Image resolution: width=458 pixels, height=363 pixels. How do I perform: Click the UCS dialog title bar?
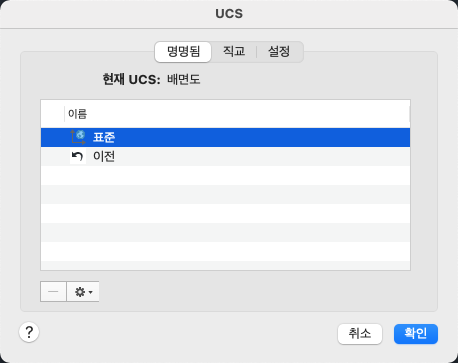coord(229,14)
